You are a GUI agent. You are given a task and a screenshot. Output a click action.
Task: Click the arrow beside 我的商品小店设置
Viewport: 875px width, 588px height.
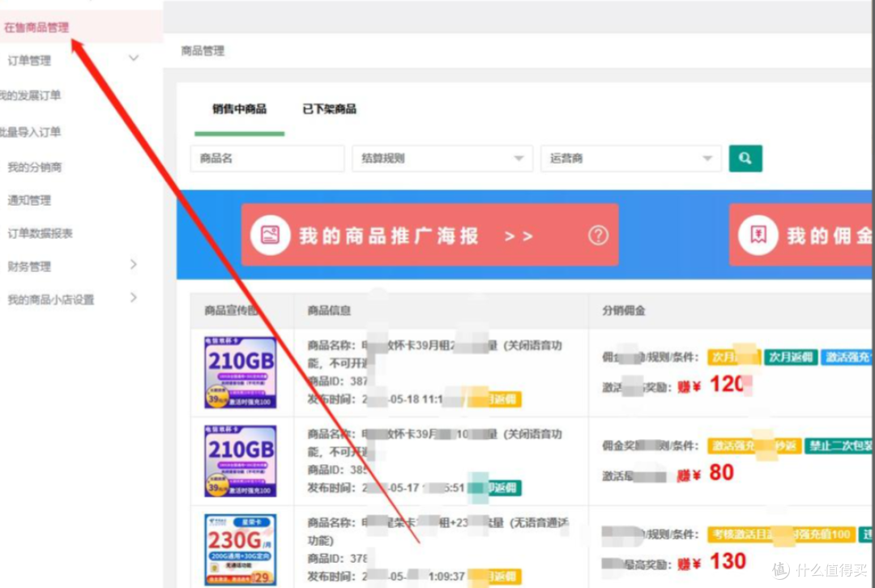(134, 297)
